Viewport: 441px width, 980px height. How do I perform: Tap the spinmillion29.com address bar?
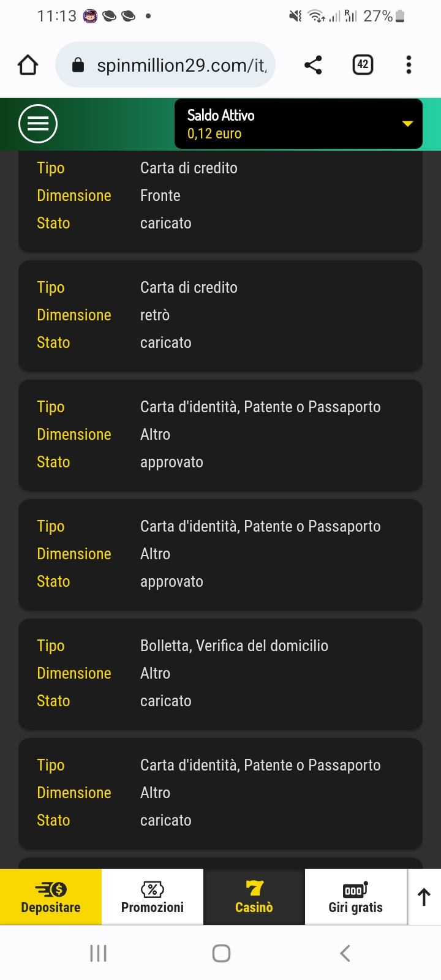[165, 65]
